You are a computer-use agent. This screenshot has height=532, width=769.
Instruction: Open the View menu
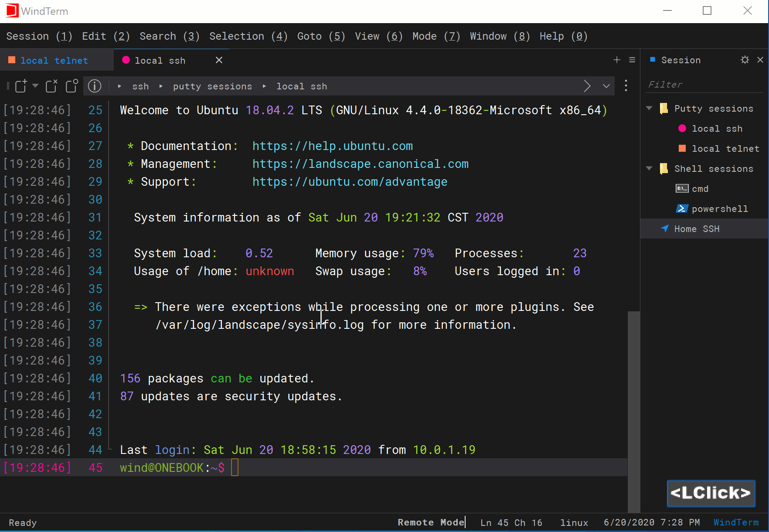379,36
